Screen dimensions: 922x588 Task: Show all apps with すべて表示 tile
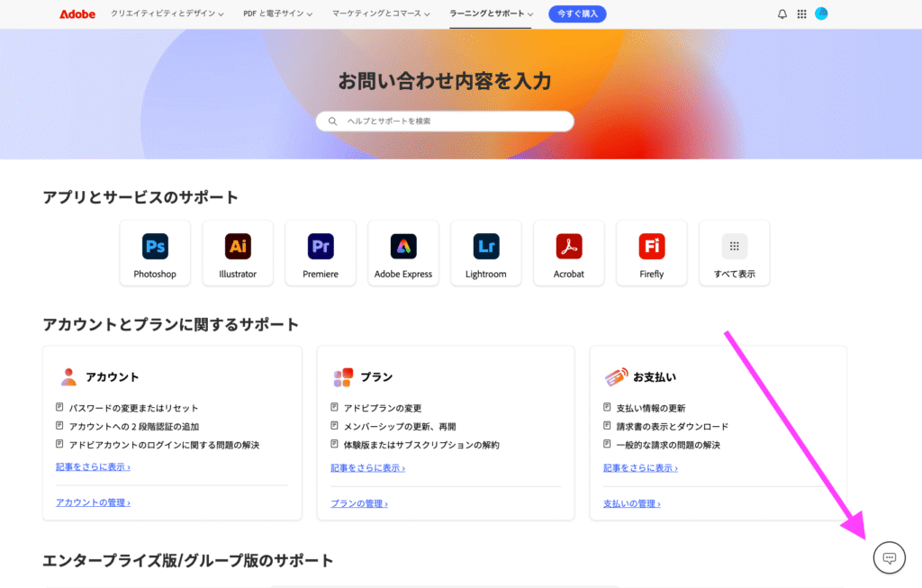tap(735, 253)
